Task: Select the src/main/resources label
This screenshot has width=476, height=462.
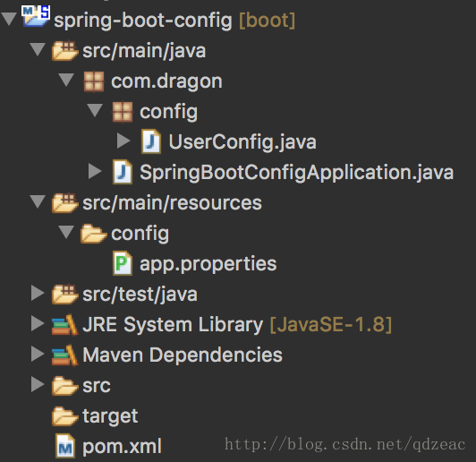Action: 172,203
